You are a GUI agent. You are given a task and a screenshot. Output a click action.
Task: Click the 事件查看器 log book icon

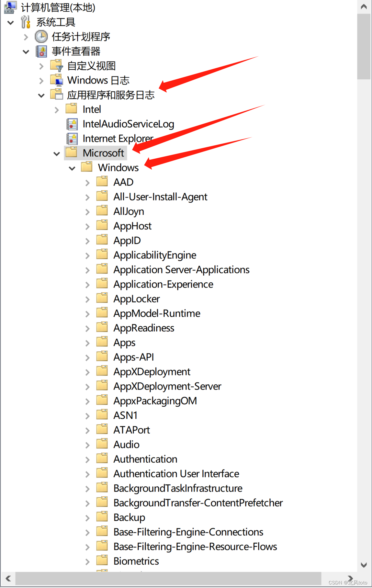[x=41, y=51]
